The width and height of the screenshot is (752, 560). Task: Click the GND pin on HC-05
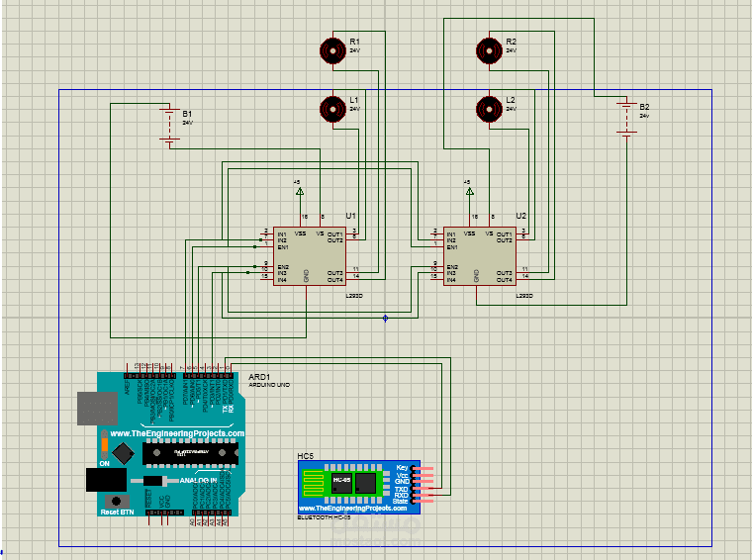click(423, 482)
